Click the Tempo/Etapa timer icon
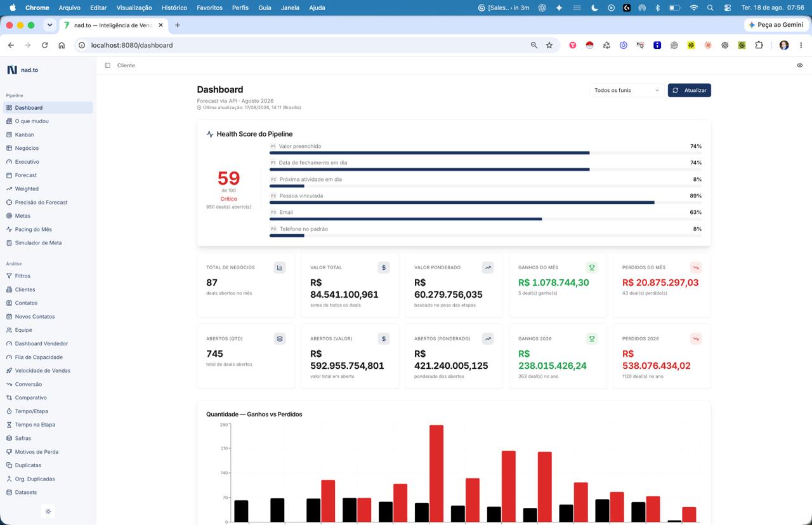 (x=9, y=411)
